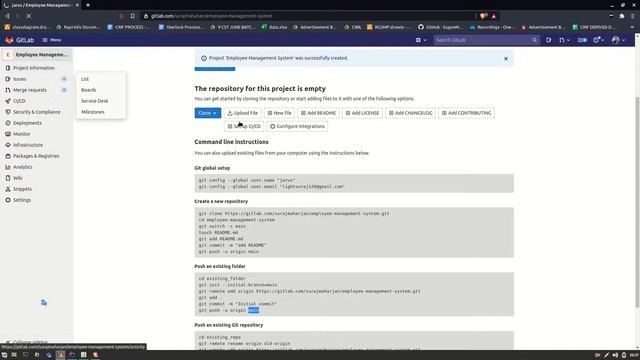The image size is (640, 360).
Task: Stop page loading with the X button
Action: pos(28,16)
